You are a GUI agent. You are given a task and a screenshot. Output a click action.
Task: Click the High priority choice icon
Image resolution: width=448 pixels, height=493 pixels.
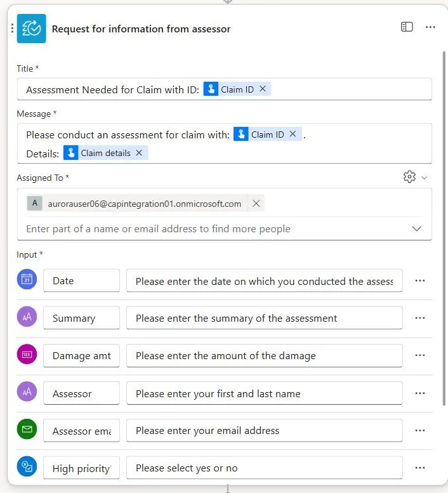(x=27, y=466)
